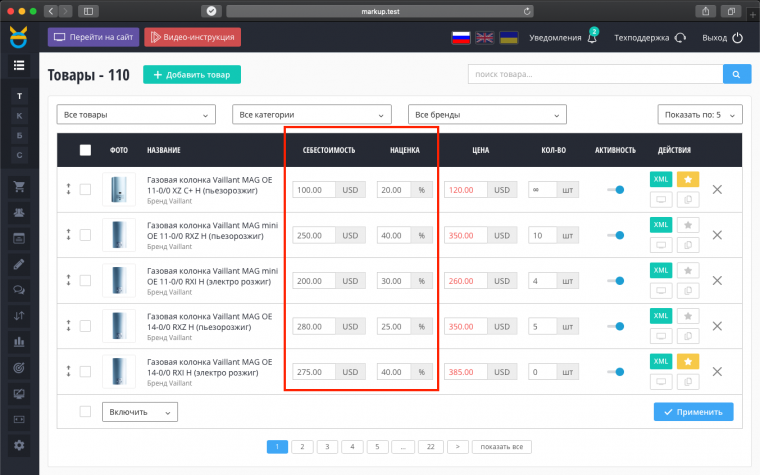Click the "Добавить товар" button
The height and width of the screenshot is (475, 760).
[x=192, y=74]
